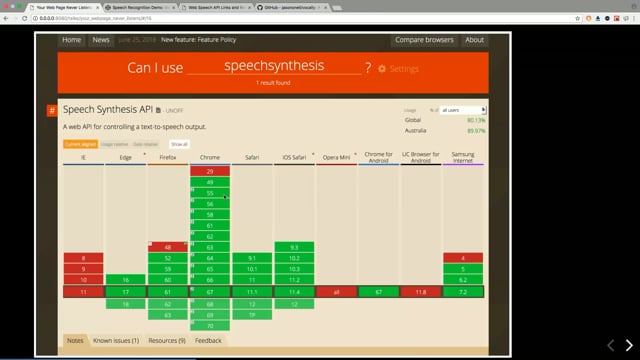
Task: Open the all users usage dropdown
Action: coord(463,110)
